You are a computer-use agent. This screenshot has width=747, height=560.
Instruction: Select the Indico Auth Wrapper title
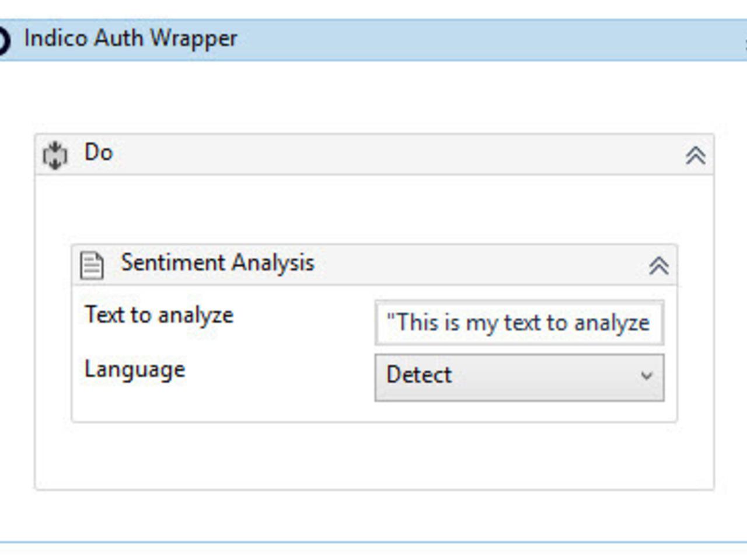tap(131, 39)
